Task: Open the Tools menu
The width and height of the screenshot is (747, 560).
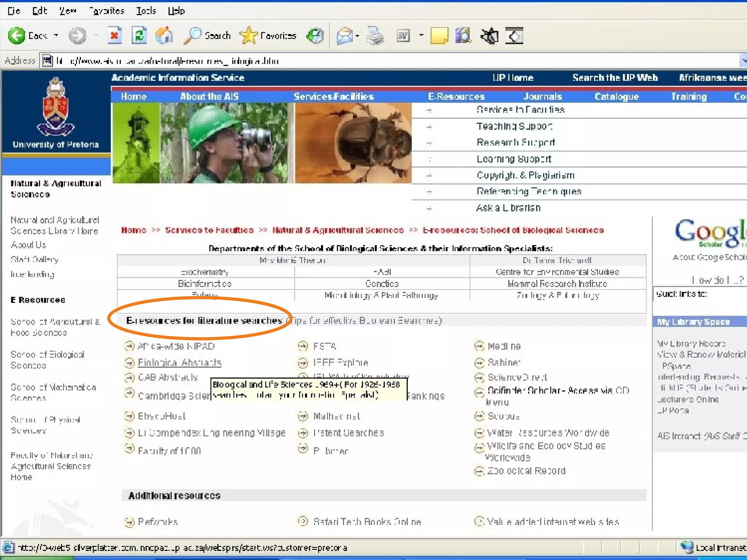Action: [x=146, y=11]
